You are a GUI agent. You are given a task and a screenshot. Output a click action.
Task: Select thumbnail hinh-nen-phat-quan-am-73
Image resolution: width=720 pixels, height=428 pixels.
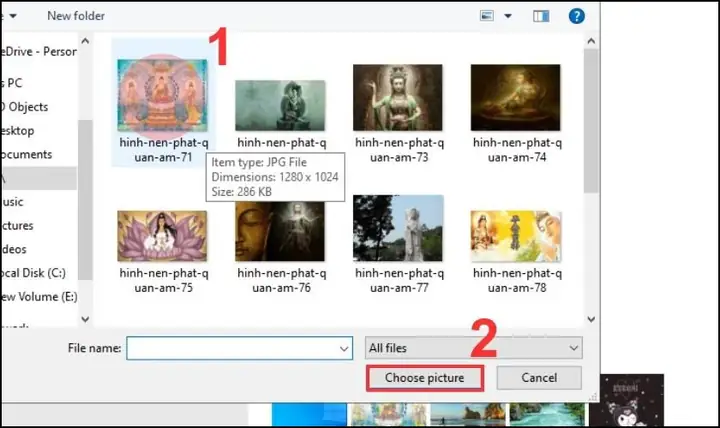398,97
